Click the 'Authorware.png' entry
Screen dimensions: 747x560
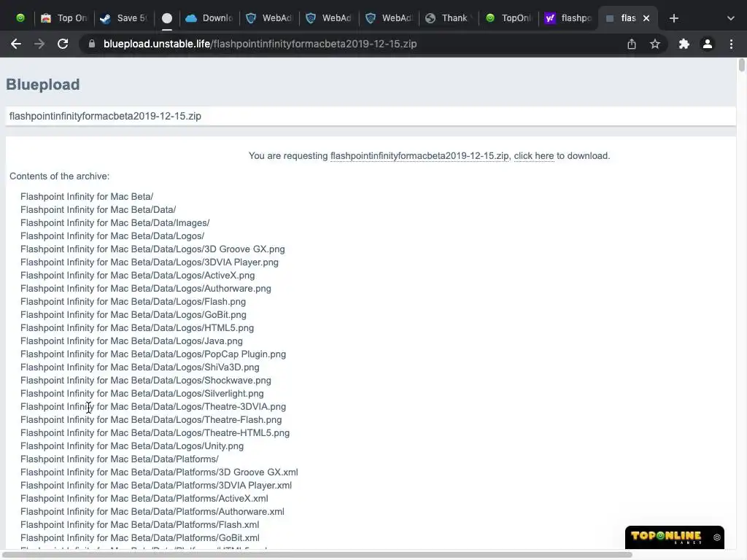point(146,289)
